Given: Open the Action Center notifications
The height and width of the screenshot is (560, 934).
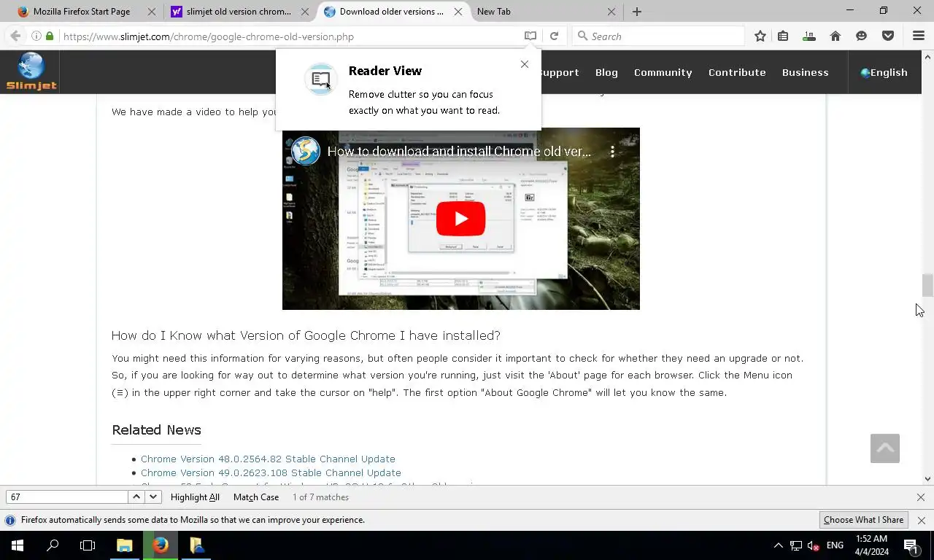Looking at the screenshot, I should pyautogui.click(x=911, y=545).
